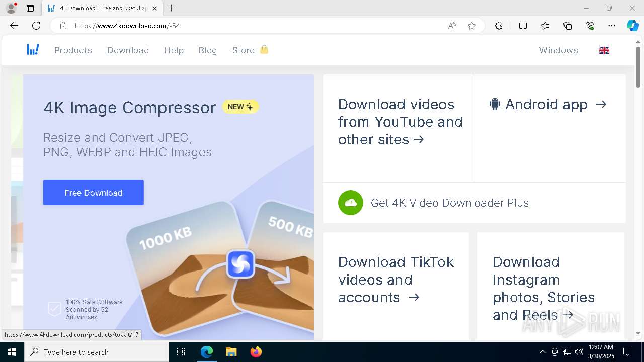Image resolution: width=644 pixels, height=362 pixels.
Task: Open the Help menu item
Action: point(174,50)
